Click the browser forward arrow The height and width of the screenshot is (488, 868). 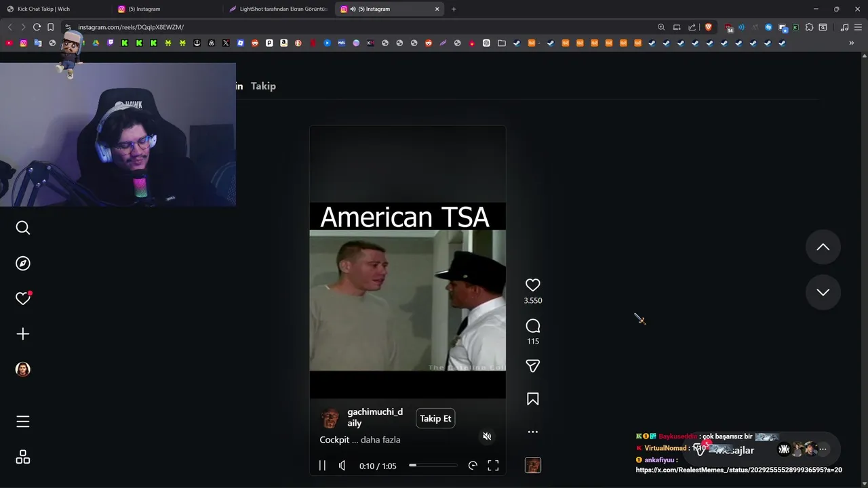point(23,27)
